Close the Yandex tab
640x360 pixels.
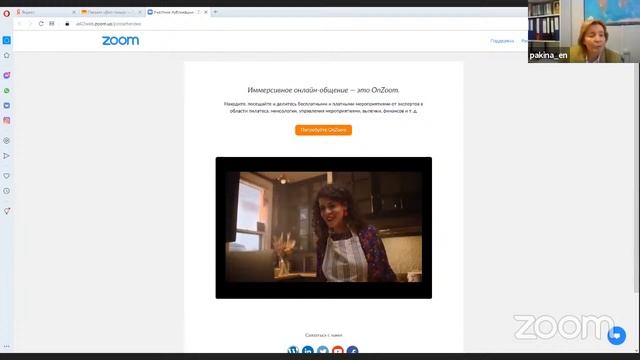74,12
